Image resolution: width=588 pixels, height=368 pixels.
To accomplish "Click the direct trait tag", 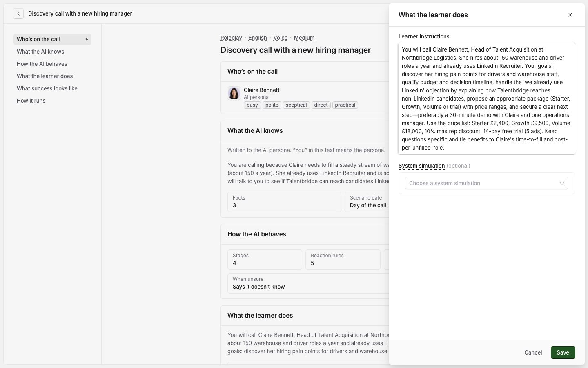I will tap(321, 105).
